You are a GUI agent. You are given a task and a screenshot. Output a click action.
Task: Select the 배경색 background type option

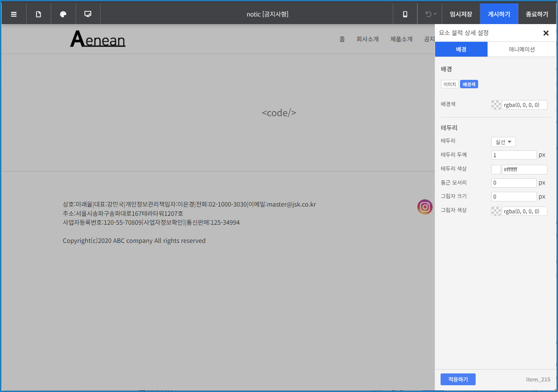click(469, 84)
